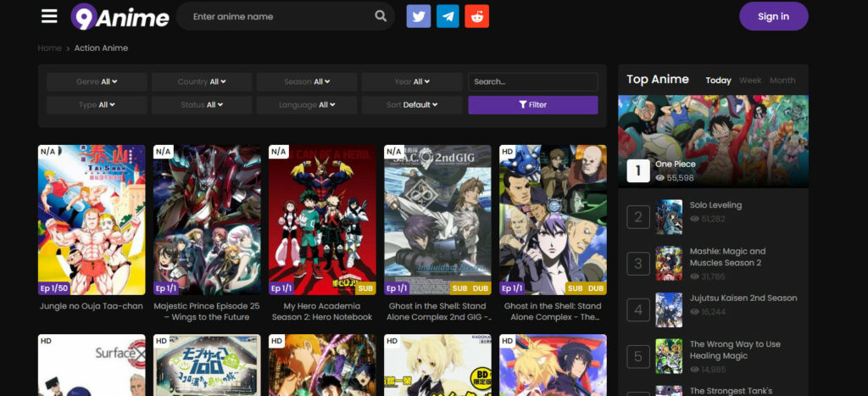Expand the Season filter dropdown
868x396 pixels.
point(307,81)
